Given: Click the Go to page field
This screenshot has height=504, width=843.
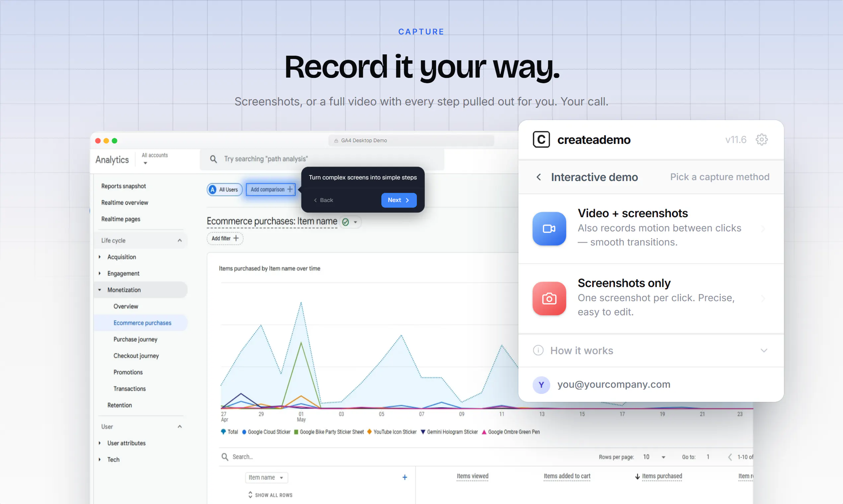Looking at the screenshot, I should pyautogui.click(x=708, y=457).
